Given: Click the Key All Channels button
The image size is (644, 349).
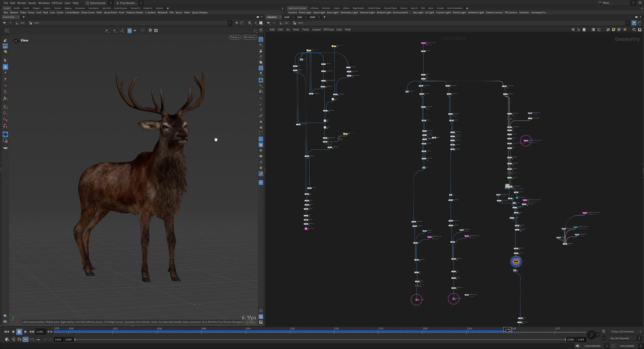Looking at the screenshot, I should point(620,338).
